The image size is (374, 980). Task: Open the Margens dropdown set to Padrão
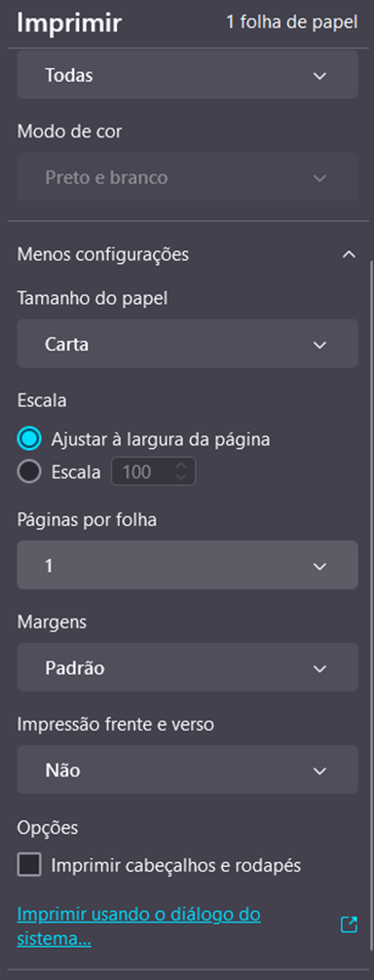(x=187, y=667)
